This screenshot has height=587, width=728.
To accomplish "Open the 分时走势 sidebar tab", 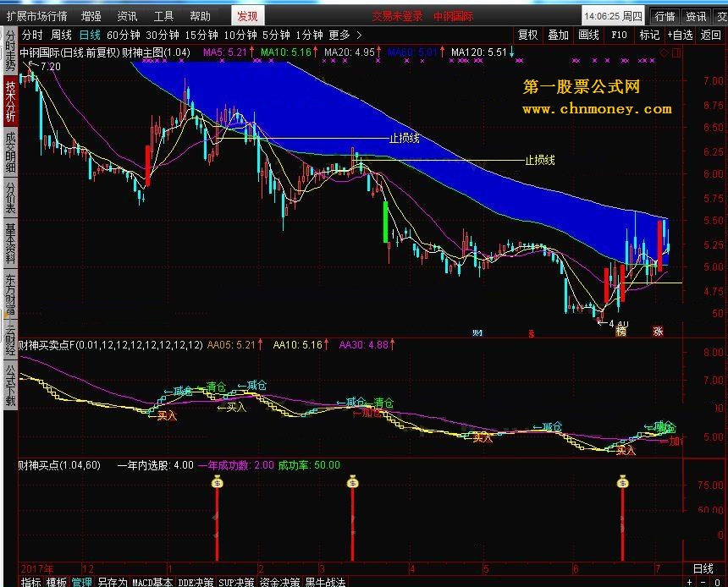I will 10,50.
